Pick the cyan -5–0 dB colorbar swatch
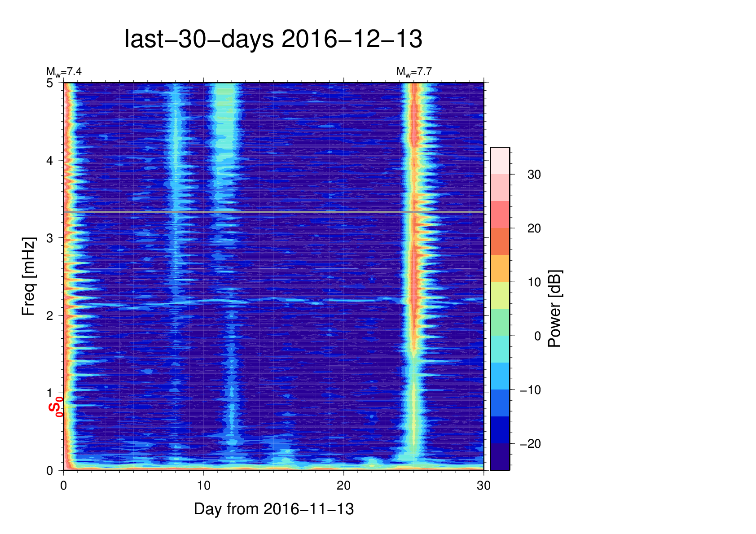The image size is (756, 534). [500, 349]
